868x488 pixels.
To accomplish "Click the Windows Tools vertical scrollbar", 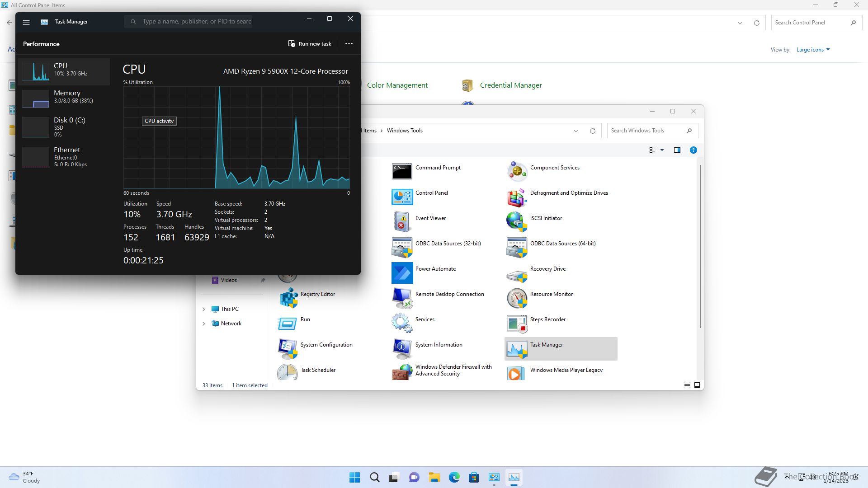I will point(700,246).
